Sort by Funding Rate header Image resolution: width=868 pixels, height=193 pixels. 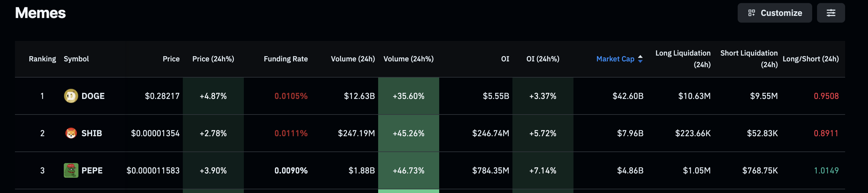click(285, 59)
